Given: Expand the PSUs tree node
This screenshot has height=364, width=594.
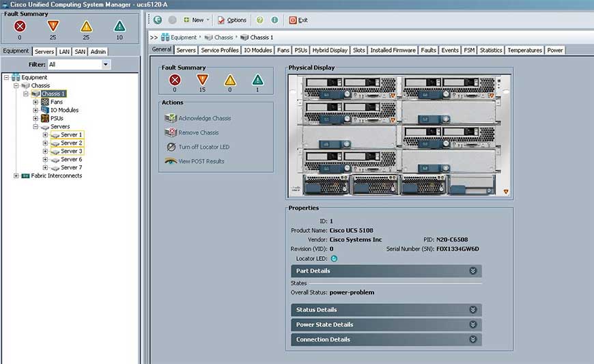Looking at the screenshot, I should 36,118.
